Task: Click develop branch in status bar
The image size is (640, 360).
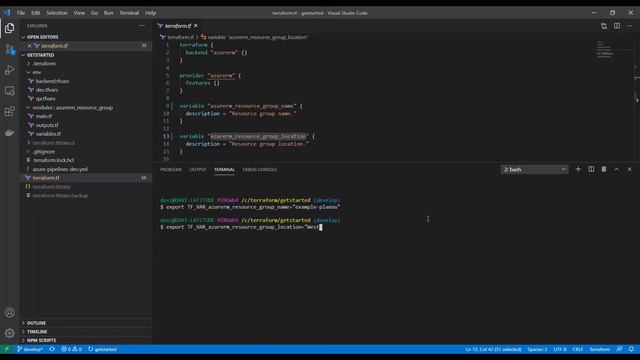Action: pos(30,349)
